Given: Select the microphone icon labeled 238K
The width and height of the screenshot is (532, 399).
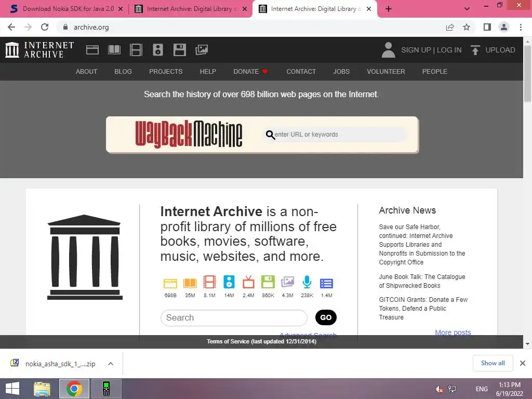Looking at the screenshot, I should [307, 282].
